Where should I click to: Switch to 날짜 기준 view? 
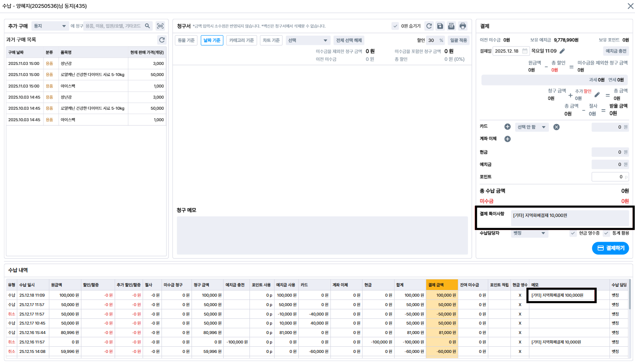click(212, 40)
